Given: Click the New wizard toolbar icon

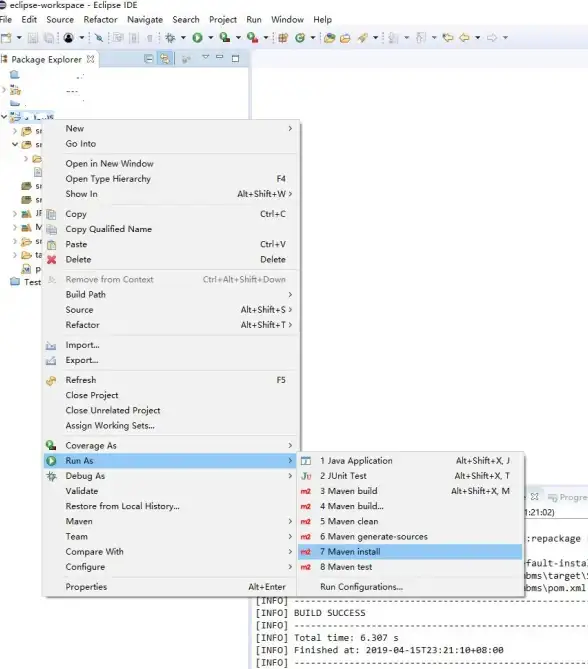Looking at the screenshot, I should (x=6, y=38).
